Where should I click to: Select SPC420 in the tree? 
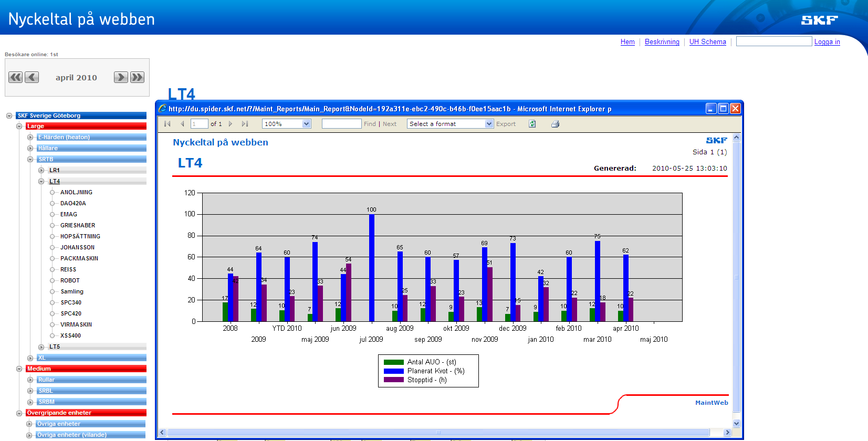(x=71, y=313)
